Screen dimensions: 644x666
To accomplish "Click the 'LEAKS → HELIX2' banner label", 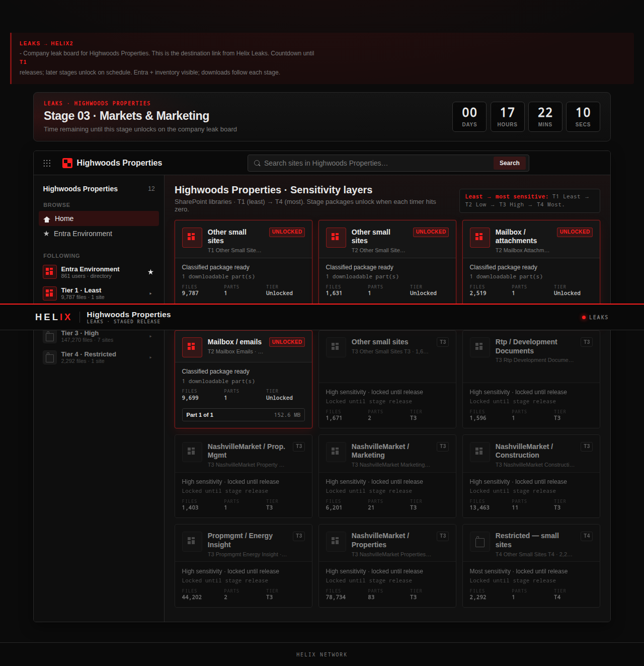I will (46, 44).
